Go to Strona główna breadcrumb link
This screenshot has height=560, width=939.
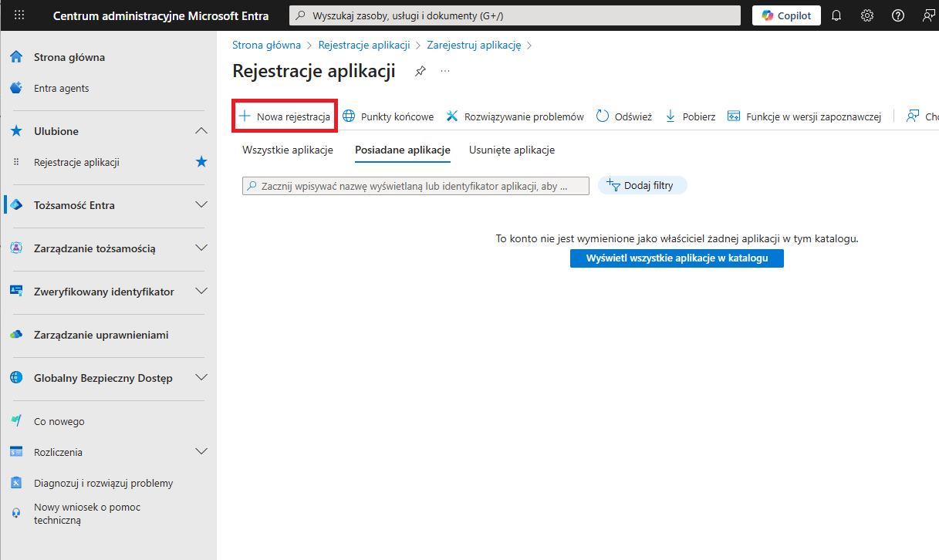pos(266,45)
